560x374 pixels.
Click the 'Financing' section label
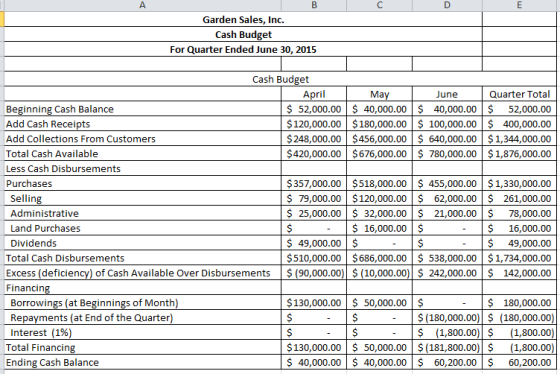28,288
